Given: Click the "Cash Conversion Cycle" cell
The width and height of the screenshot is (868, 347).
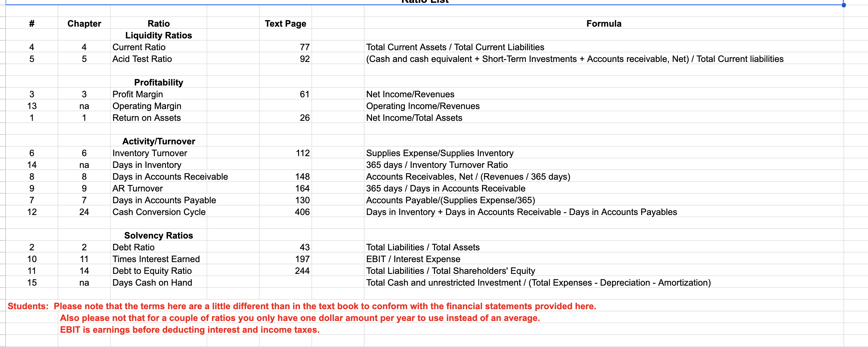Looking at the screenshot, I should [159, 212].
